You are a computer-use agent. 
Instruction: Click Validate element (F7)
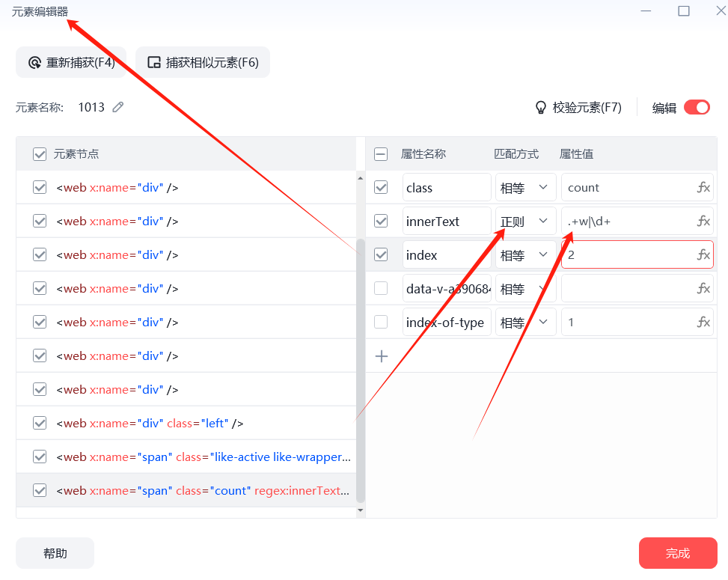tap(578, 108)
